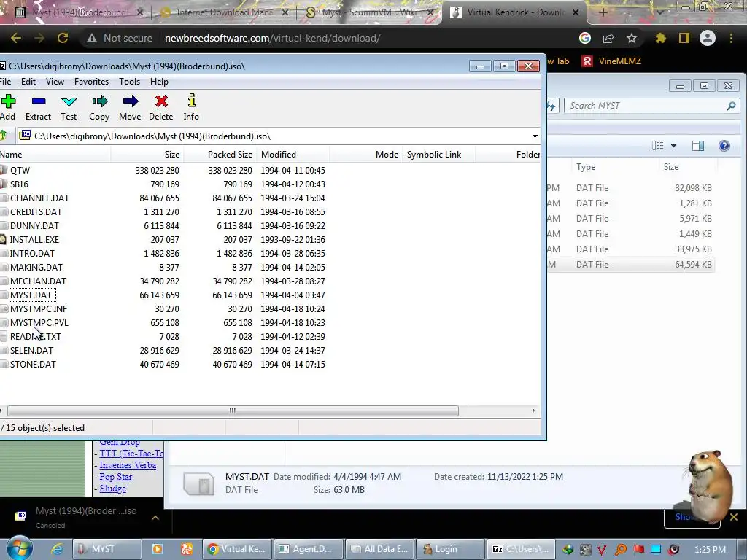
Task: Open the Info toolbar icon
Action: click(x=192, y=108)
